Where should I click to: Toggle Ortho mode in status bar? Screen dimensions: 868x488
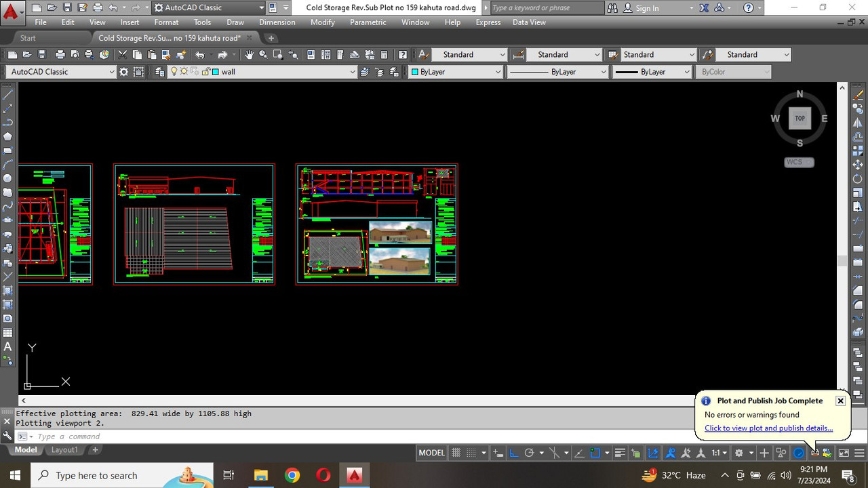(513, 453)
